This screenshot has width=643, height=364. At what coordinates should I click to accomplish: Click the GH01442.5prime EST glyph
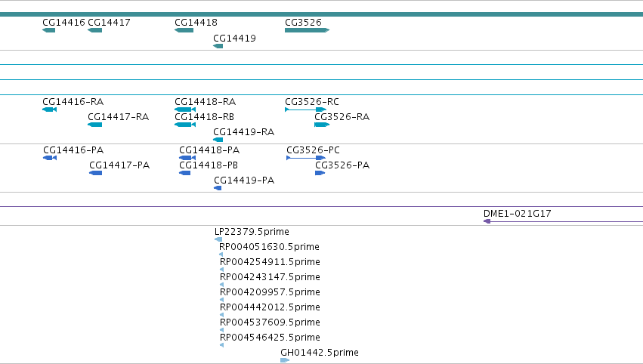tap(285, 360)
